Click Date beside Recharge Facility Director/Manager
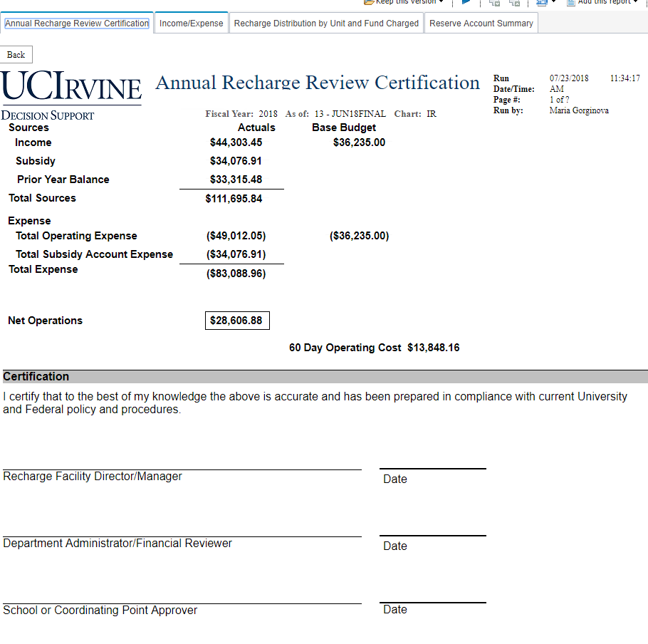Screen dimensions: 648x644 tap(395, 479)
